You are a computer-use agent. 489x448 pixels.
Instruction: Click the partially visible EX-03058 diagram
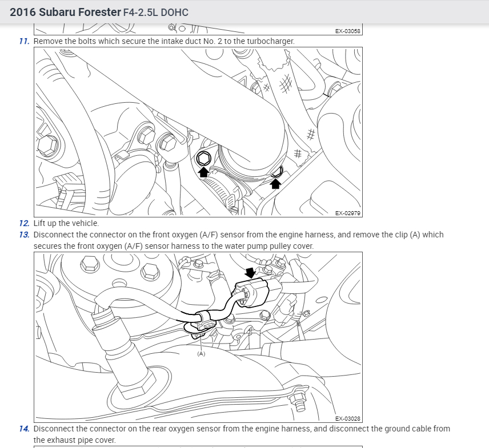(x=198, y=29)
